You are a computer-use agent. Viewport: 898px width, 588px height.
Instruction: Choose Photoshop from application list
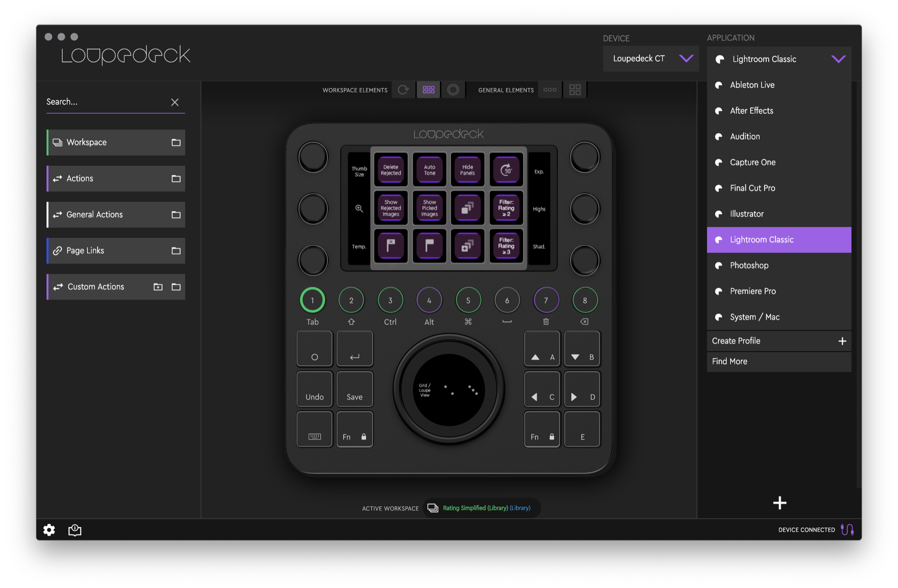pos(749,265)
